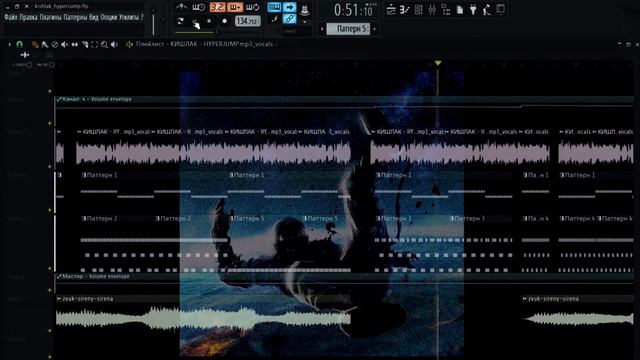This screenshot has height=360, width=640.
Task: Open the Mixer icon
Action: [x=432, y=10]
